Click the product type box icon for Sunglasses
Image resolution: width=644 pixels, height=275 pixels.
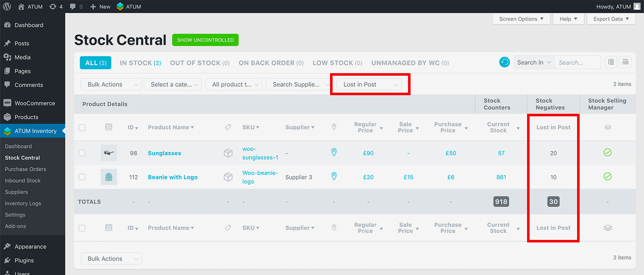228,153
